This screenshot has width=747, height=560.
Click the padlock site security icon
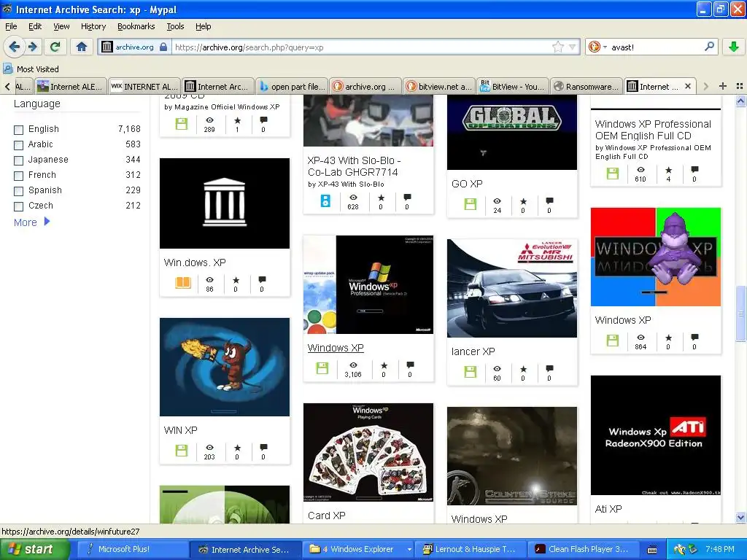[x=163, y=47]
